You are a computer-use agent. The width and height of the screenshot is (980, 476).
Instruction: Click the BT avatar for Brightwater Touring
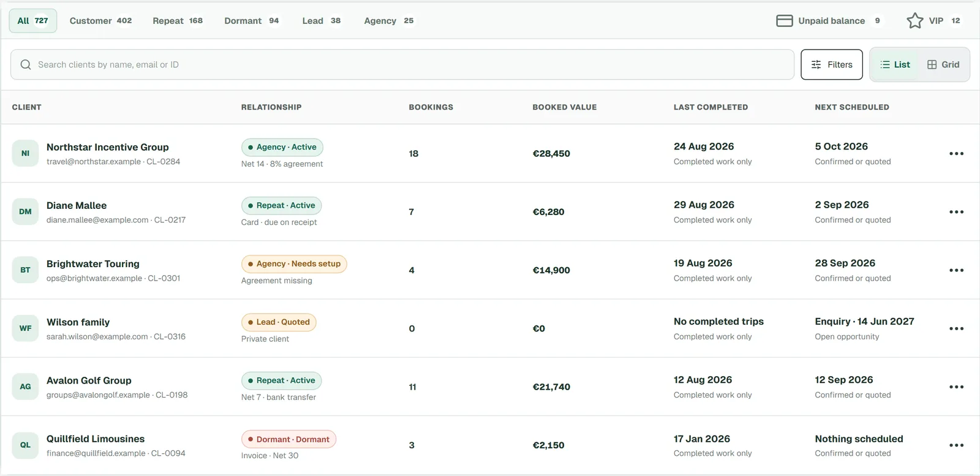(x=25, y=270)
